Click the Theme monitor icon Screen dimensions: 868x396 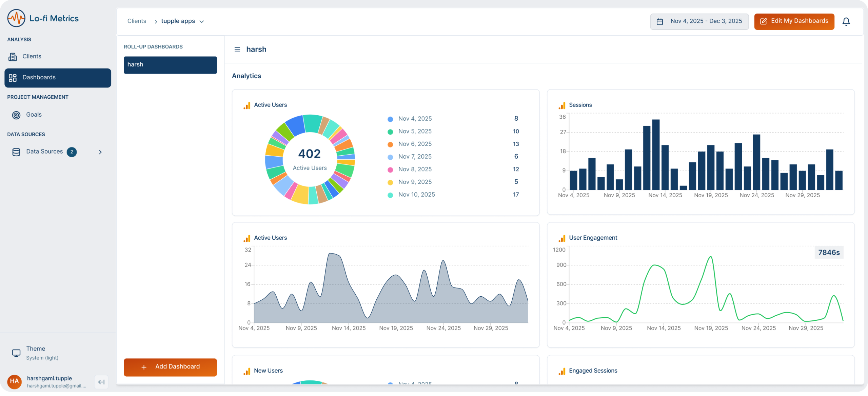coord(16,353)
